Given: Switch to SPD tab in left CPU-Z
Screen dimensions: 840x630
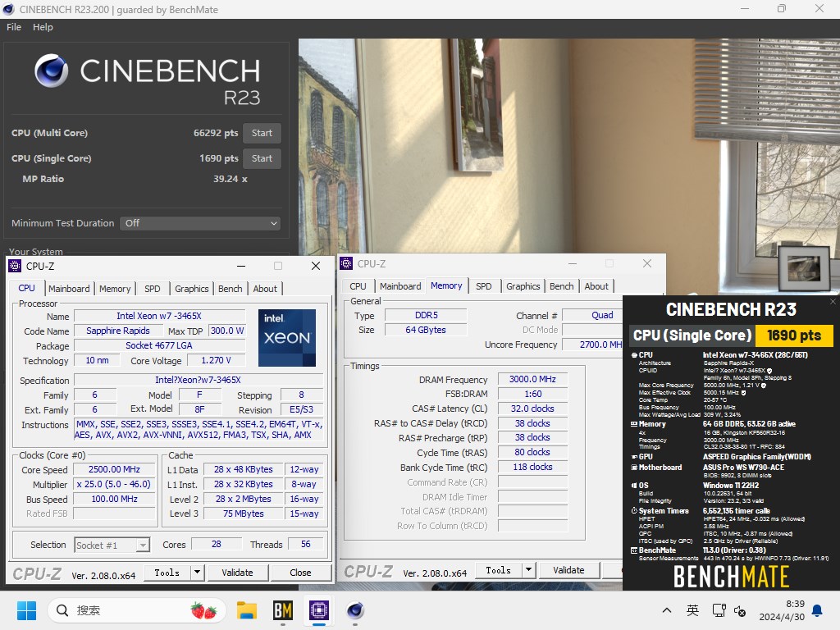Looking at the screenshot, I should click(x=152, y=289).
